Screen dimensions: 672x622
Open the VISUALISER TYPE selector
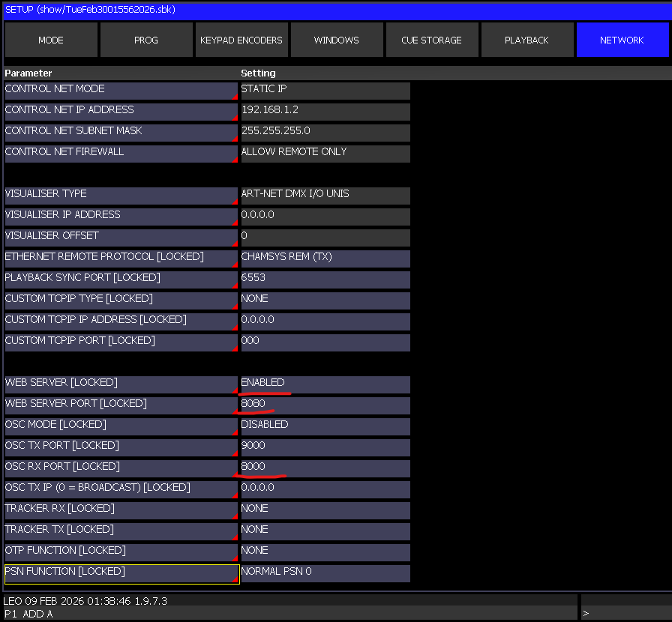tap(325, 196)
